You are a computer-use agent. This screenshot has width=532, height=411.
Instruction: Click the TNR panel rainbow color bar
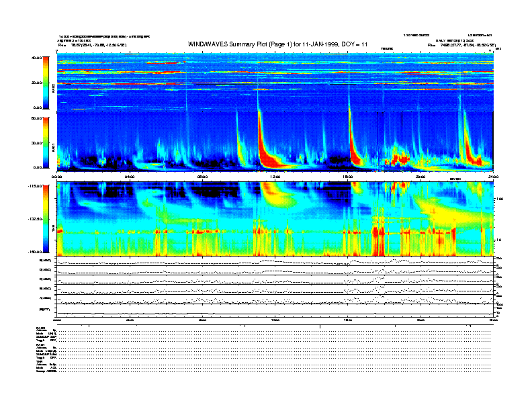tap(46, 219)
